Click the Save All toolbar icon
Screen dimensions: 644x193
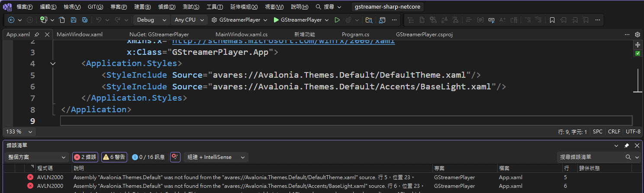tap(84, 20)
